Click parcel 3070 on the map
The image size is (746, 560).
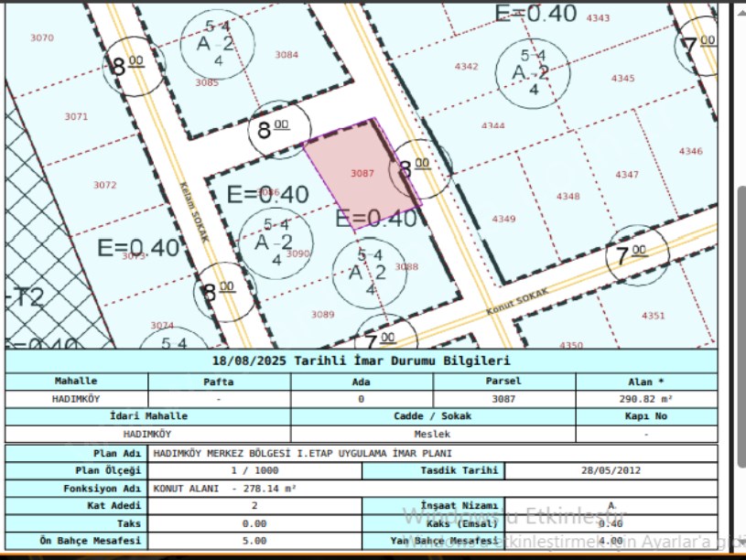pos(42,38)
